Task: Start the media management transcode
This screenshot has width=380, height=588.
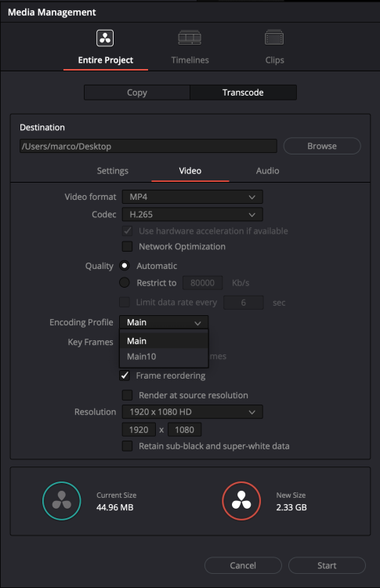Action: (327, 565)
